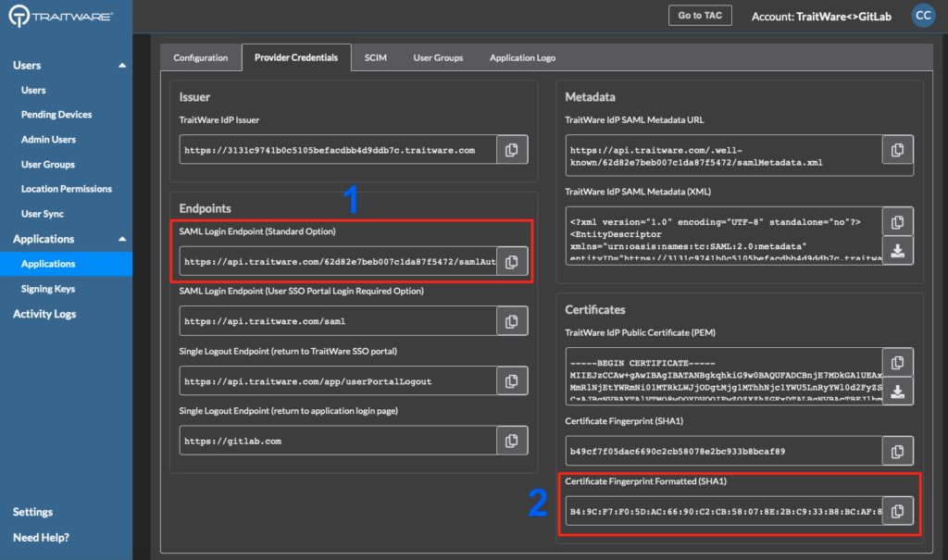This screenshot has width=948, height=560.
Task: Click the https://gitlab.com field
Action: pos(338,441)
